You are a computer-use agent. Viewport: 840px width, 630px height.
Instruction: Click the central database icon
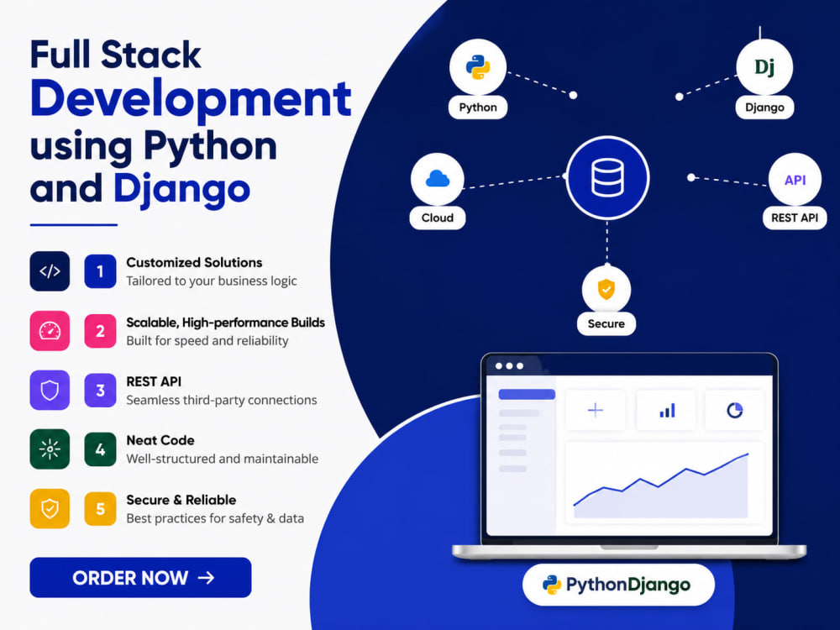point(607,177)
